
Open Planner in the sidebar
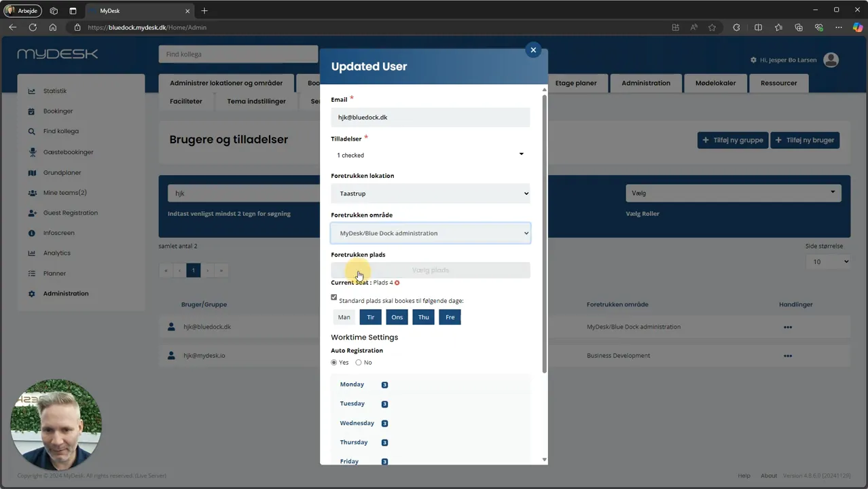pyautogui.click(x=54, y=273)
